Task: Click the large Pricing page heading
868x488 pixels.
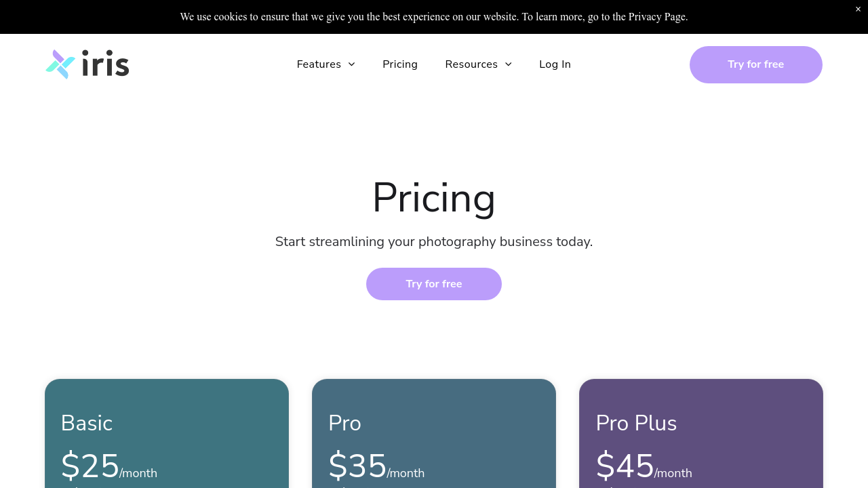Action: [x=434, y=198]
